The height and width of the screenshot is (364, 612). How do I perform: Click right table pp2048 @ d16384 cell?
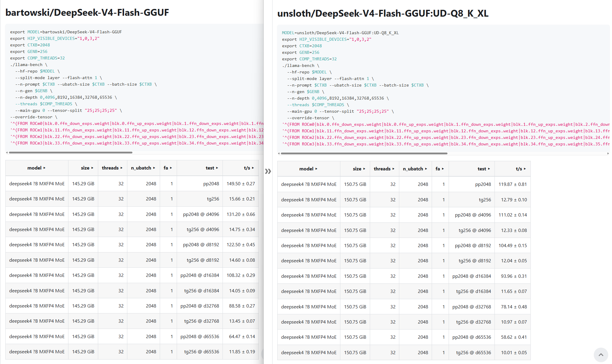472,276
